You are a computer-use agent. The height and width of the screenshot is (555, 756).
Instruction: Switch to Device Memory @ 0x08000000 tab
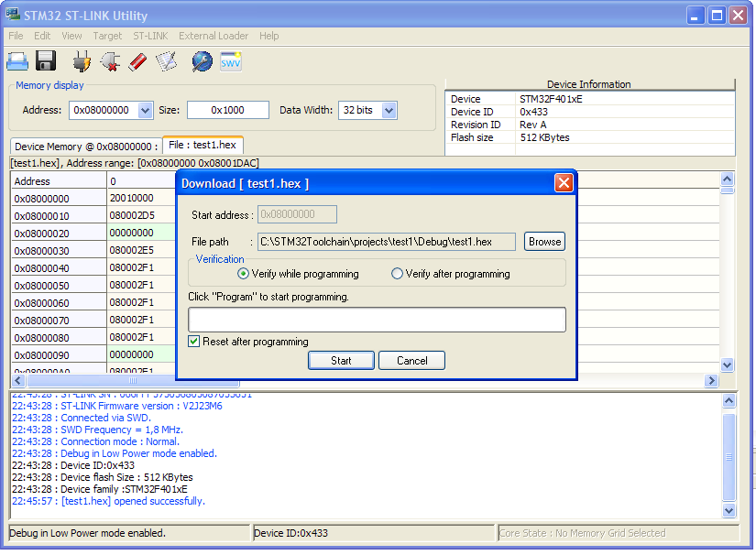(x=86, y=147)
